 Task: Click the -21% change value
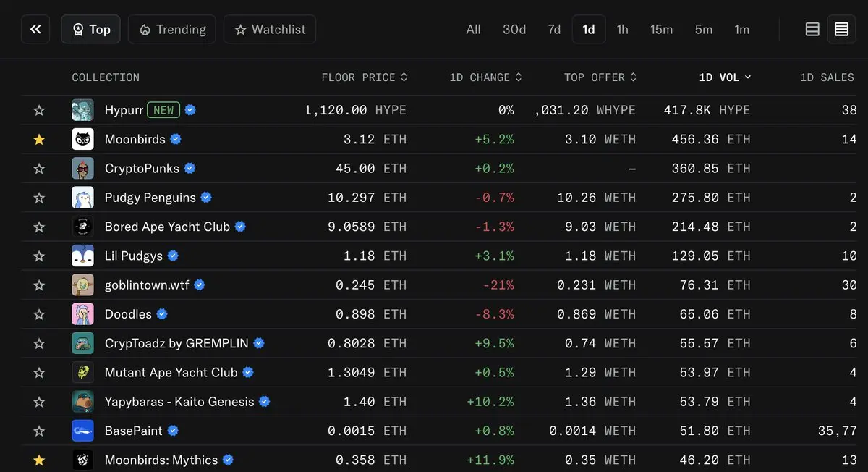click(498, 285)
